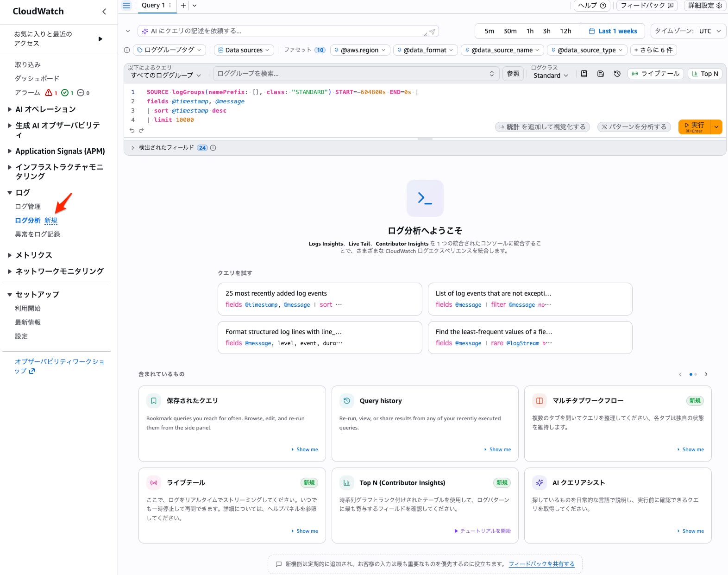Image resolution: width=728 pixels, height=575 pixels.
Task: Try Find the least-frequent values query
Action: [530, 337]
